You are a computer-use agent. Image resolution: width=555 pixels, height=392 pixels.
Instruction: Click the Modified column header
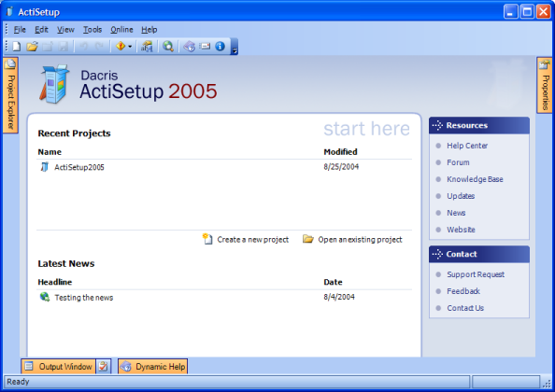point(340,152)
